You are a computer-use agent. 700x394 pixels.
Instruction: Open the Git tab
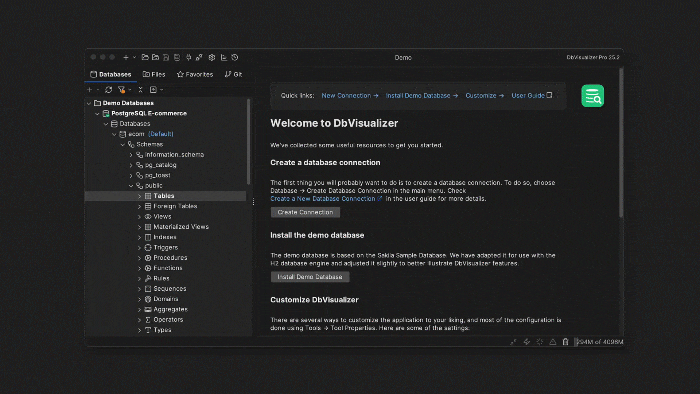[233, 75]
